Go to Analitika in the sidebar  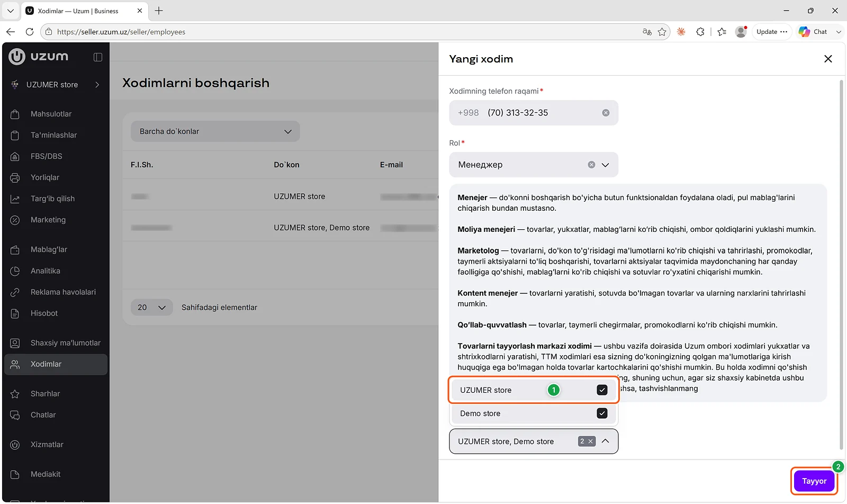[x=46, y=271]
